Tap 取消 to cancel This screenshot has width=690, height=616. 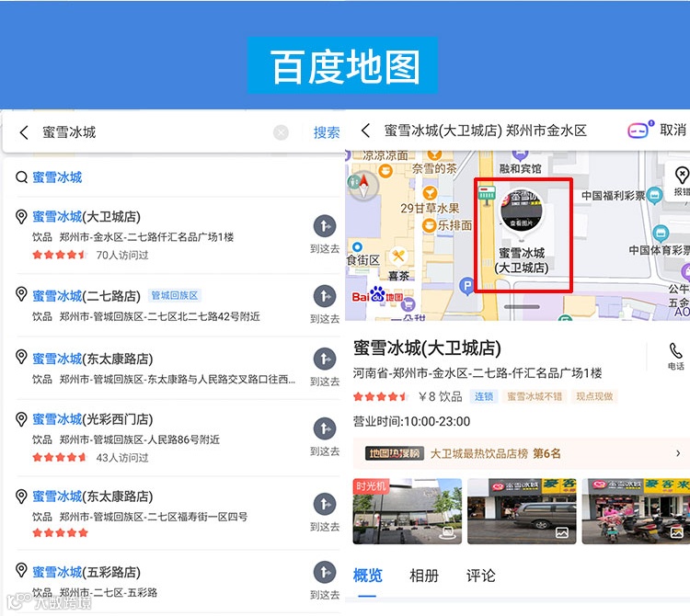(673, 131)
